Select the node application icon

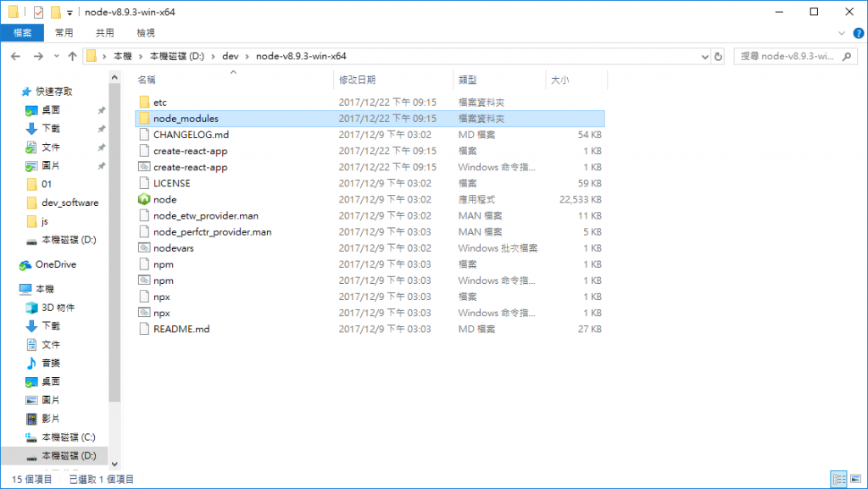[144, 199]
